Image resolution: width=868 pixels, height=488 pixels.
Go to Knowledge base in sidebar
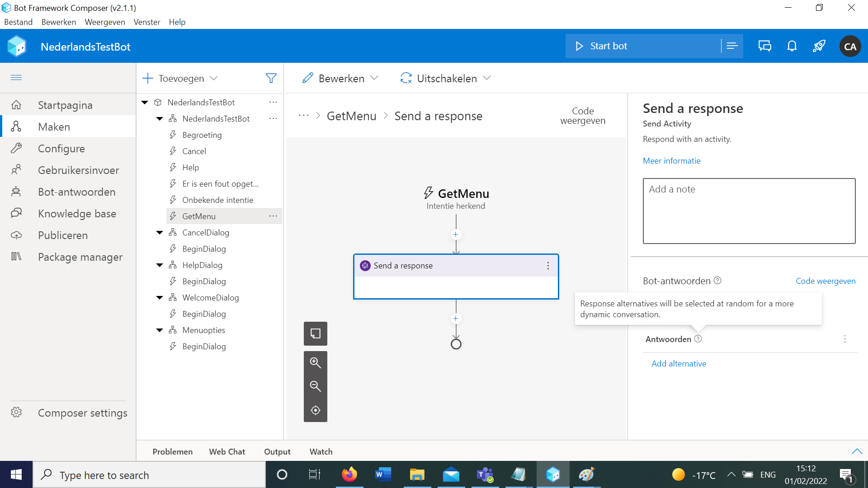(x=68, y=214)
